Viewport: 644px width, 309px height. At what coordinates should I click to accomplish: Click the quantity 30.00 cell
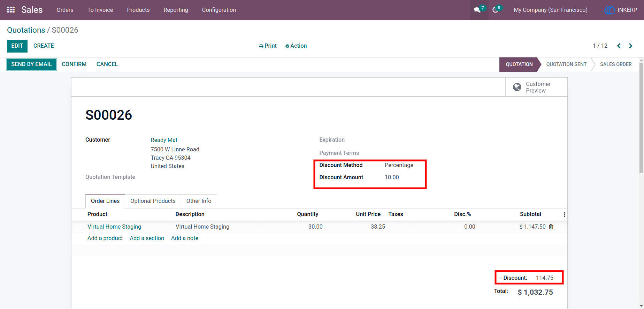pos(315,227)
